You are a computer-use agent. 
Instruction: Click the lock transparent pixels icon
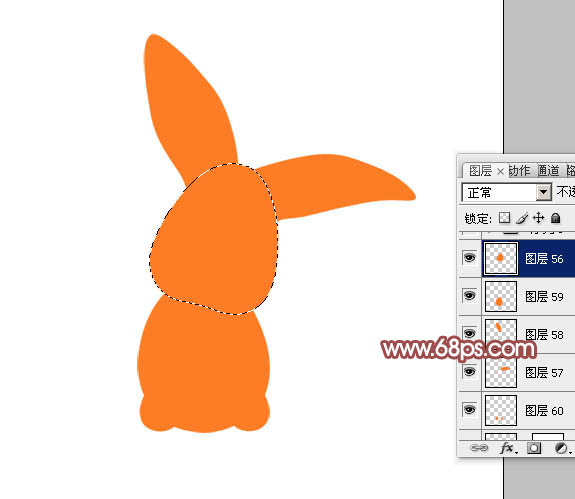pyautogui.click(x=504, y=218)
